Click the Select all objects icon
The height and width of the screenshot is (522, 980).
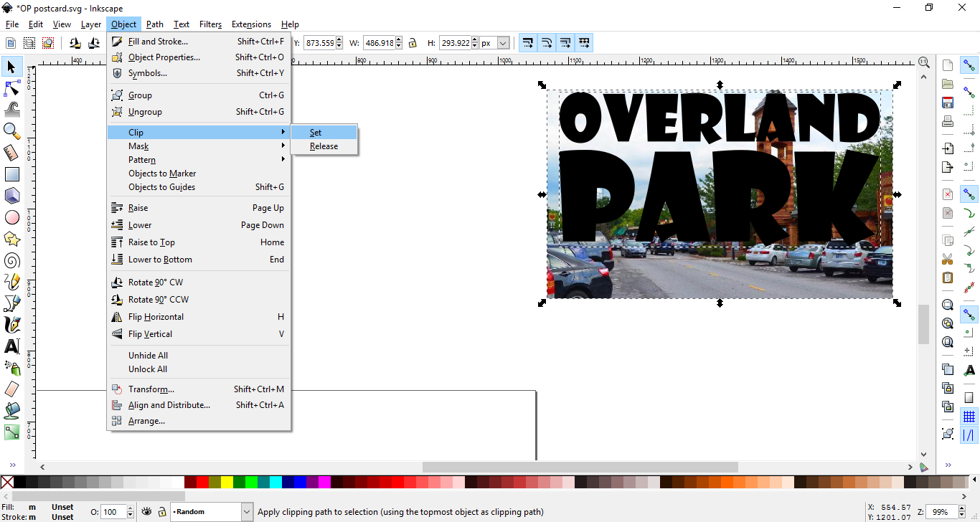(10, 43)
